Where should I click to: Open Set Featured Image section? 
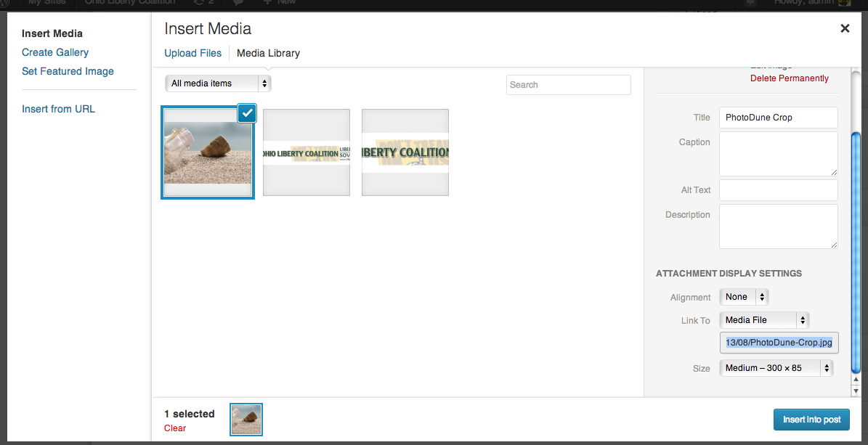[68, 71]
